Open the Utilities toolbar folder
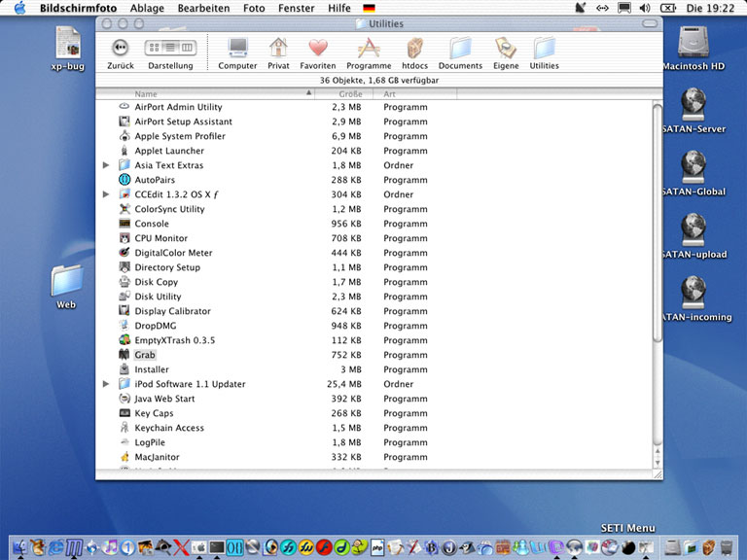The width and height of the screenshot is (747, 560). click(x=544, y=53)
